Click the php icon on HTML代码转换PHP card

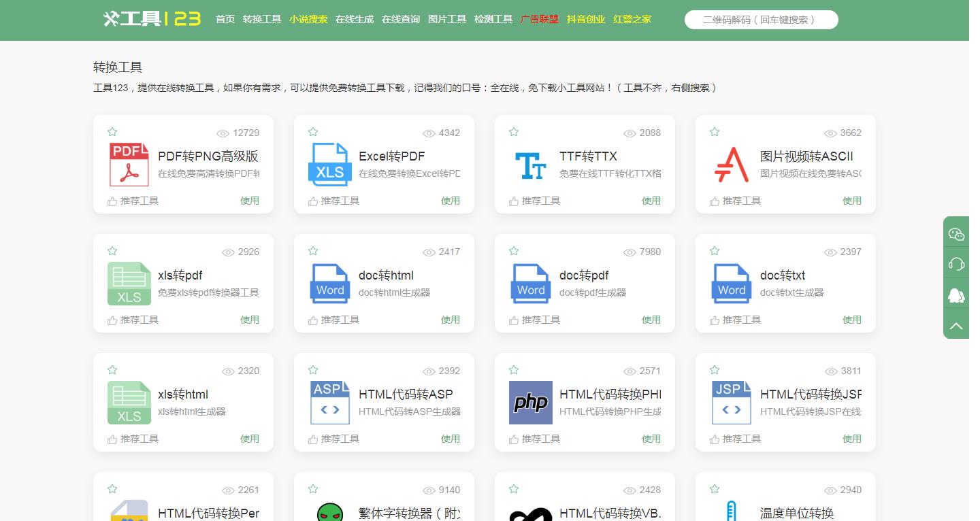(531, 403)
